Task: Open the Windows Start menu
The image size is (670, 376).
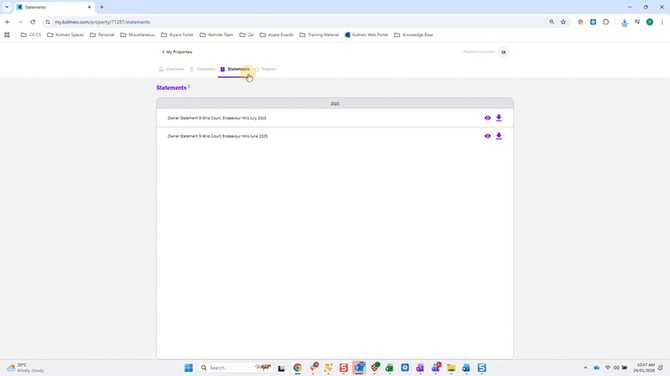Action: 188,367
